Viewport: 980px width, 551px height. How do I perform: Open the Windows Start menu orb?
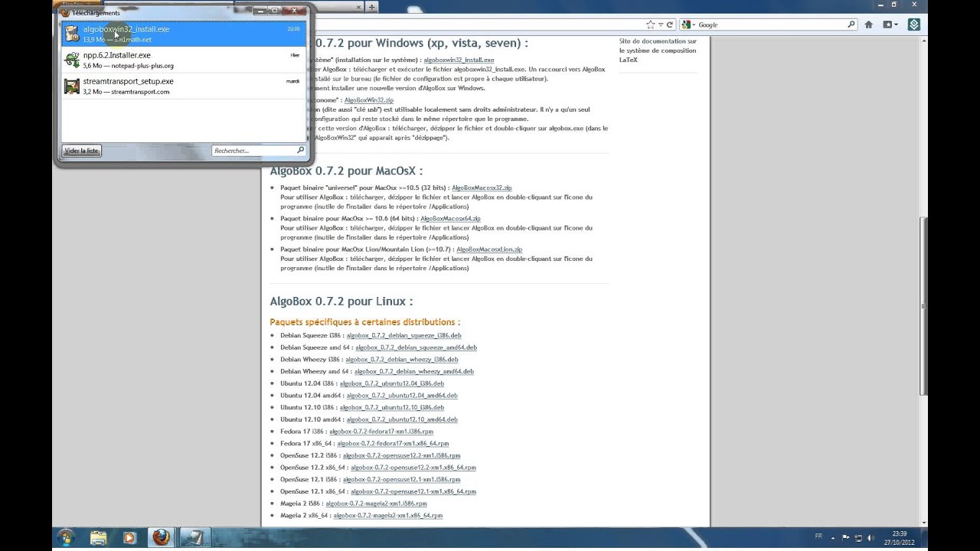tap(66, 538)
